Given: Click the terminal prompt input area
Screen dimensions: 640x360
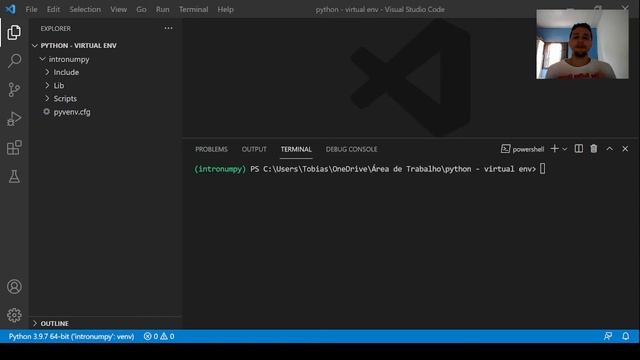Looking at the screenshot, I should [542, 169].
